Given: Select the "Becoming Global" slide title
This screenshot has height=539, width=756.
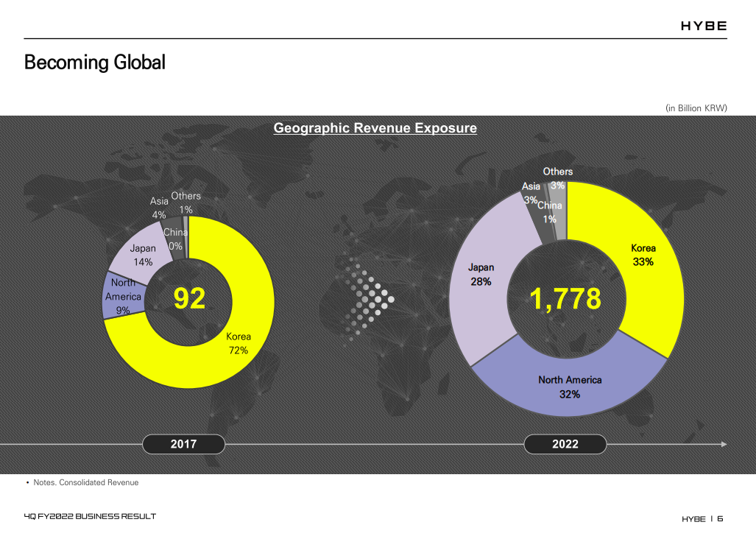Looking at the screenshot, I should (x=95, y=63).
